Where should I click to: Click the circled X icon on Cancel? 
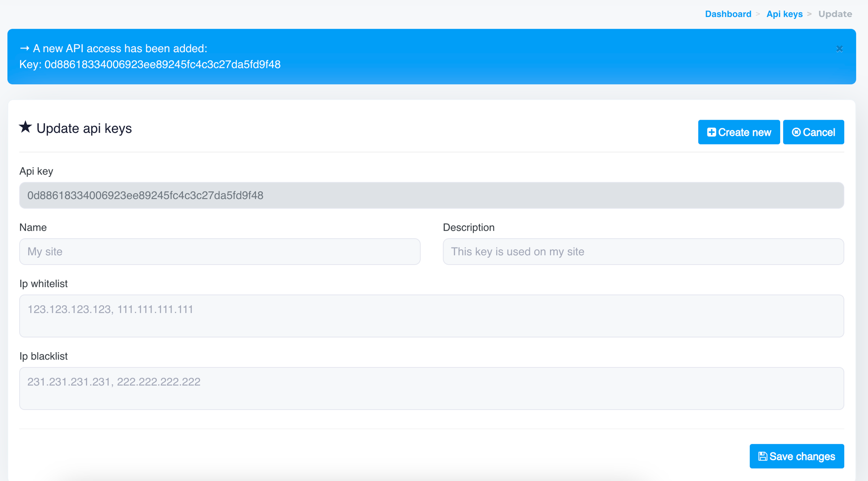(796, 132)
